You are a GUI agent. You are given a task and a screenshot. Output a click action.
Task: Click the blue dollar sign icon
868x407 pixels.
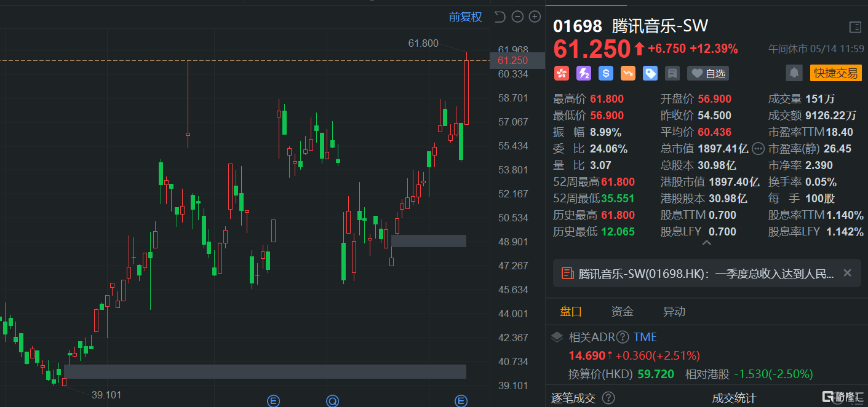tap(606, 74)
